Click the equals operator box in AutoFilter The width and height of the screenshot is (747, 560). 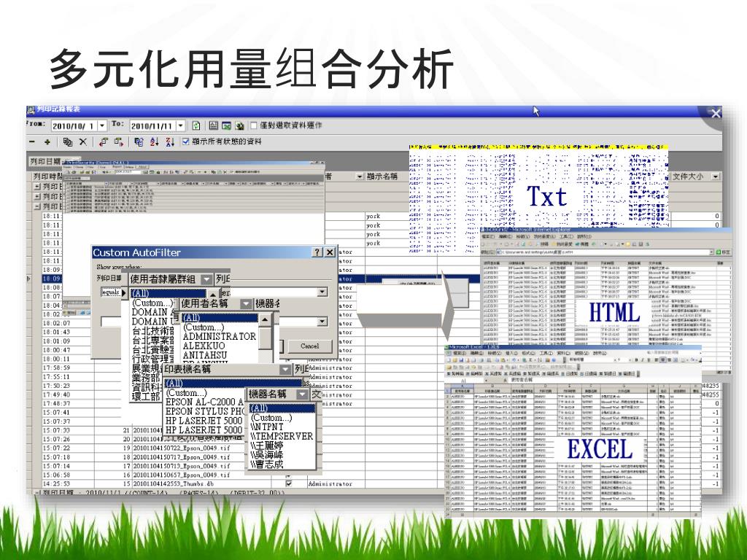tap(111, 292)
